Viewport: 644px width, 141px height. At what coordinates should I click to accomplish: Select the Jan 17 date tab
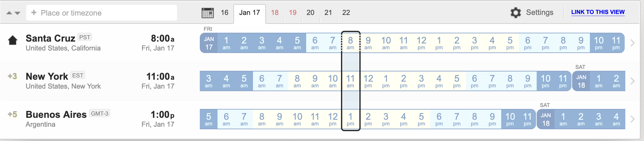click(249, 13)
